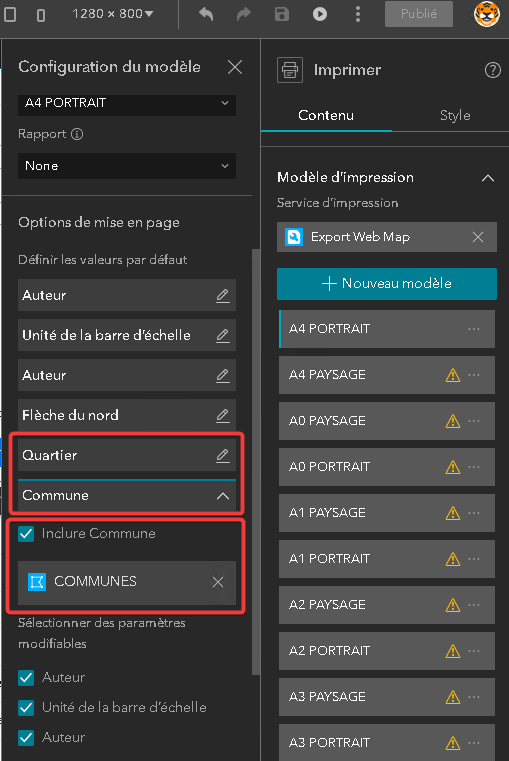Screen dimensions: 509x761
Task: Toggle Unité de la barre d'échelle checkbox
Action: (x=26, y=708)
